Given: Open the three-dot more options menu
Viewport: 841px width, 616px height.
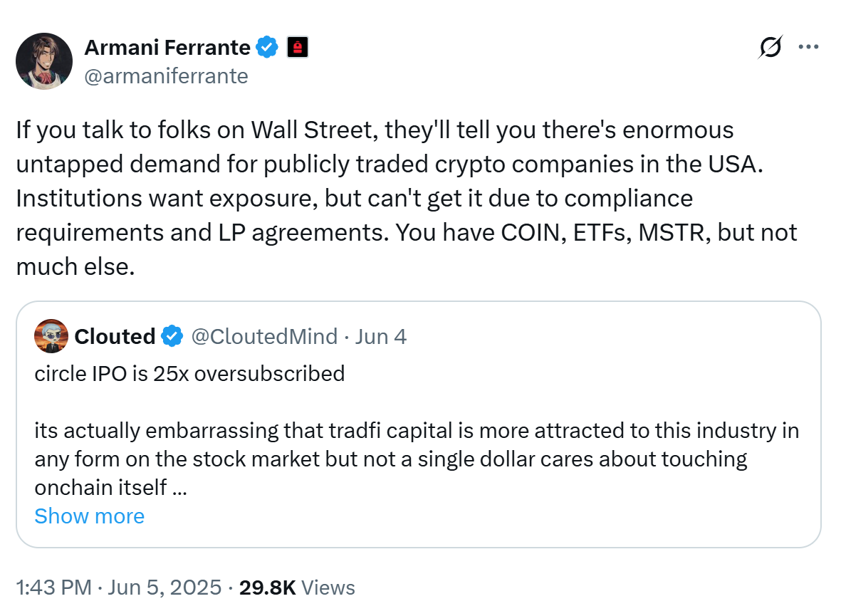Looking at the screenshot, I should [808, 48].
